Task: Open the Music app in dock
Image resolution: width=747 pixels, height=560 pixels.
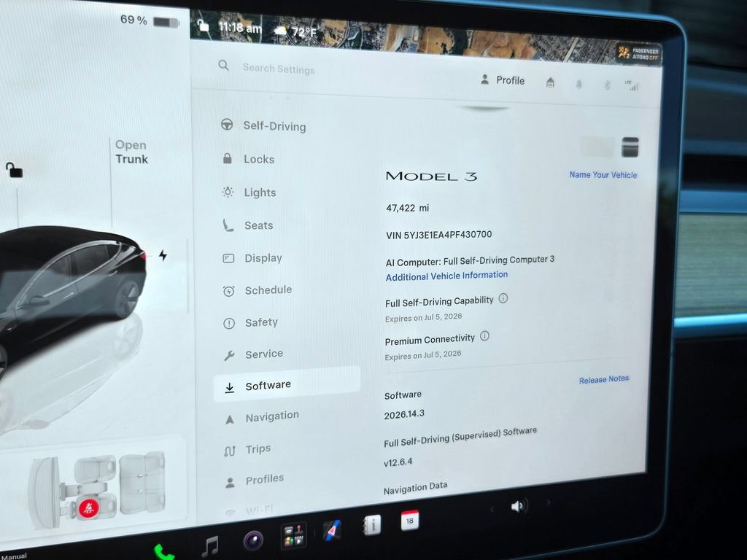Action: coord(210,546)
